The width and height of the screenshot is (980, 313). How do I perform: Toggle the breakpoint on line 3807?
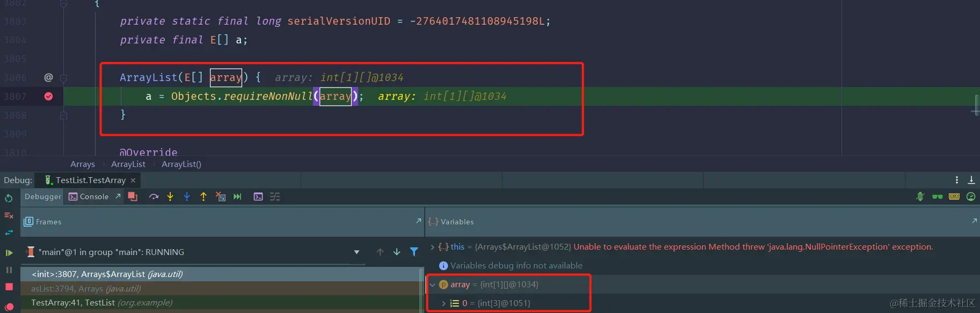click(48, 96)
